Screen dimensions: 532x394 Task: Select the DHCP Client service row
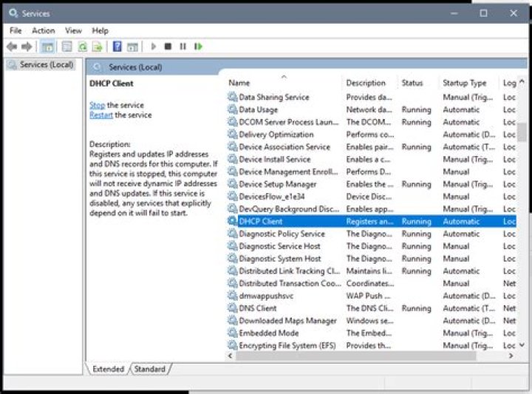(372, 221)
